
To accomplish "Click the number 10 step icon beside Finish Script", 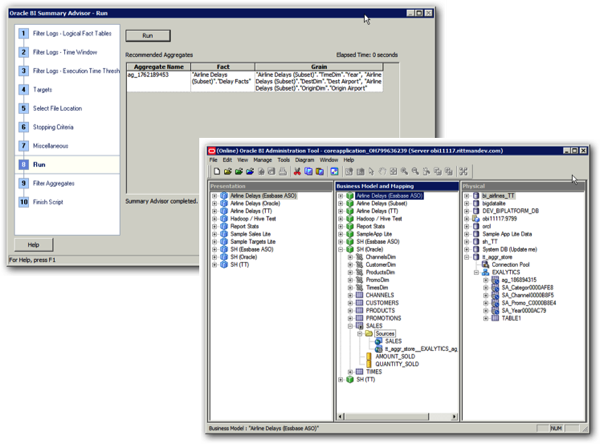I will (23, 202).
